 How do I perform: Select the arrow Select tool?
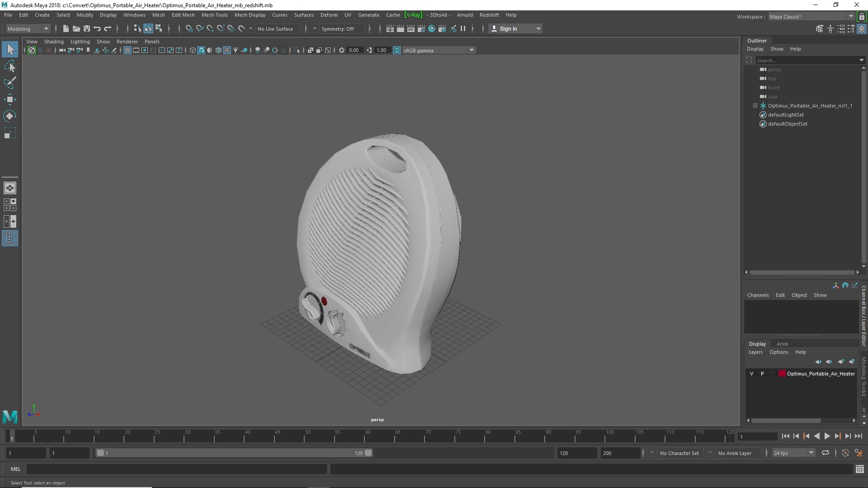pos(10,49)
